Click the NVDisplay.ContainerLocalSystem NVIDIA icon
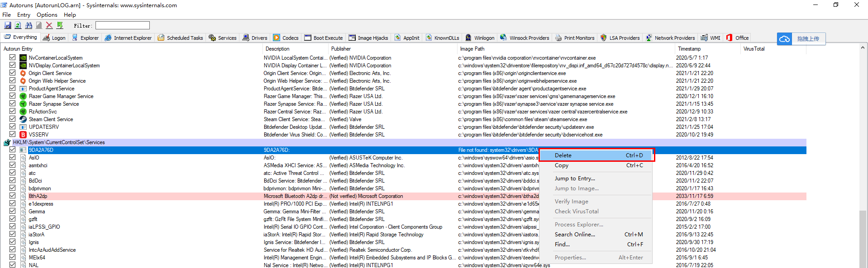Image resolution: width=868 pixels, height=268 pixels. tap(23, 66)
